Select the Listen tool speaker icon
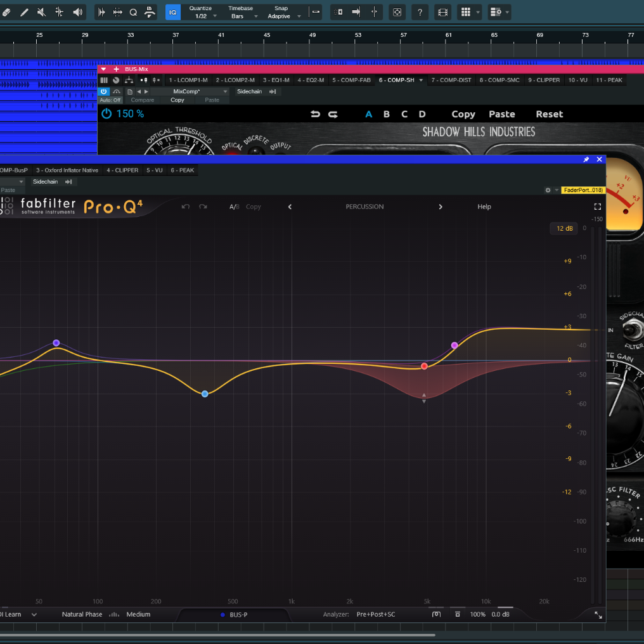 [x=77, y=12]
